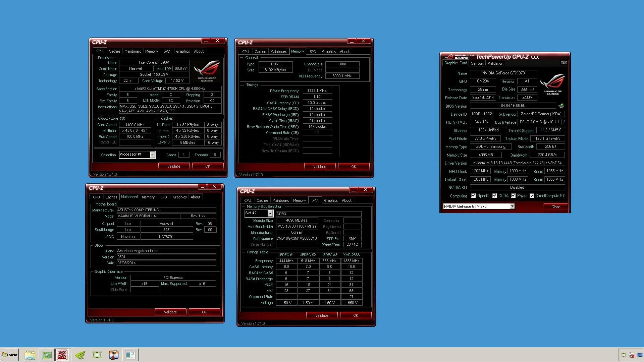Viewport: 644px width, 362px height.
Task: Take a GPU-Z screenshot with camera icon
Action: (564, 63)
